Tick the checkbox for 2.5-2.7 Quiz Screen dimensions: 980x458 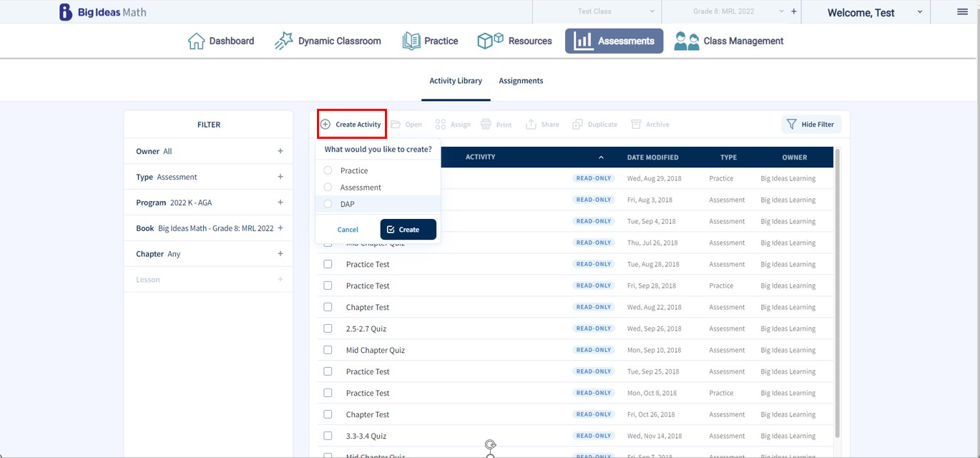tap(328, 328)
